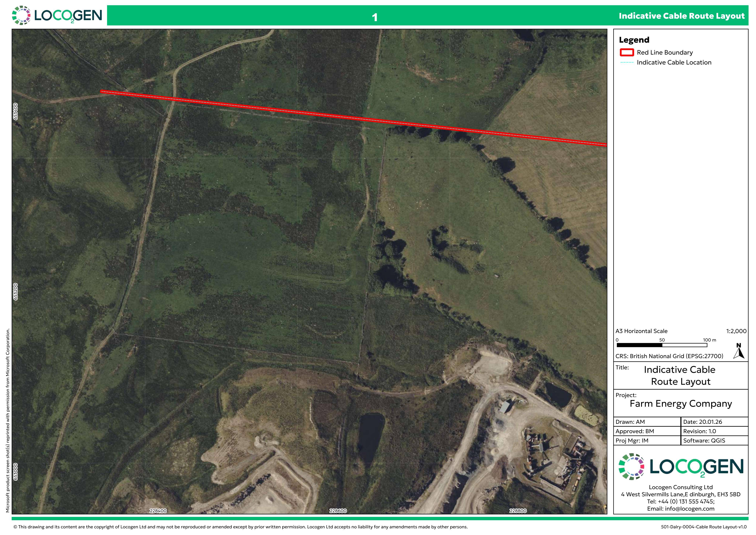756x535 pixels.
Task: Click the drawing file reference in the footer
Action: pyautogui.click(x=704, y=527)
